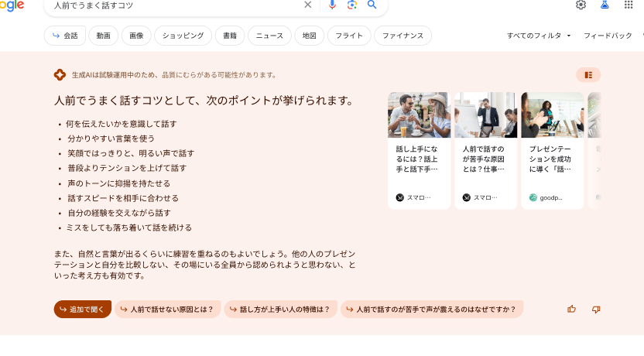
Task: Open the 会話 mode tab
Action: point(64,36)
